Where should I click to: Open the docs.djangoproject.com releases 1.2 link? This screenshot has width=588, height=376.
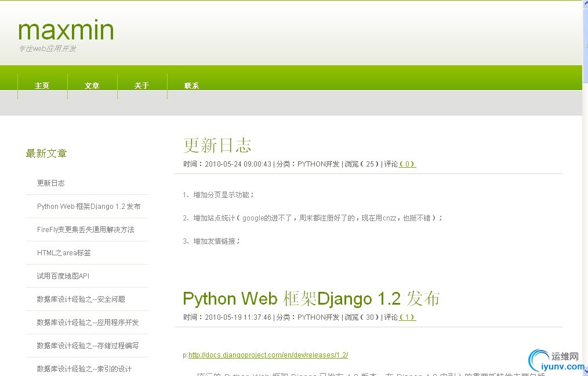pyautogui.click(x=268, y=355)
